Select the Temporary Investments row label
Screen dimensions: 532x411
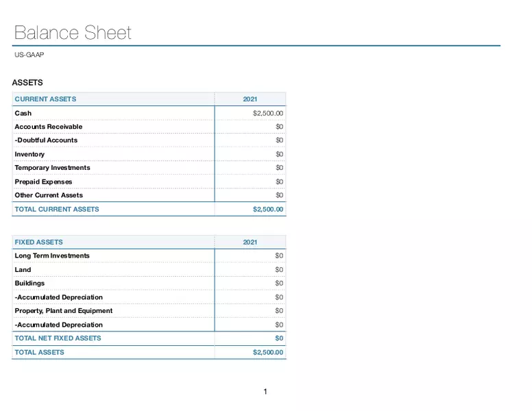click(x=52, y=168)
